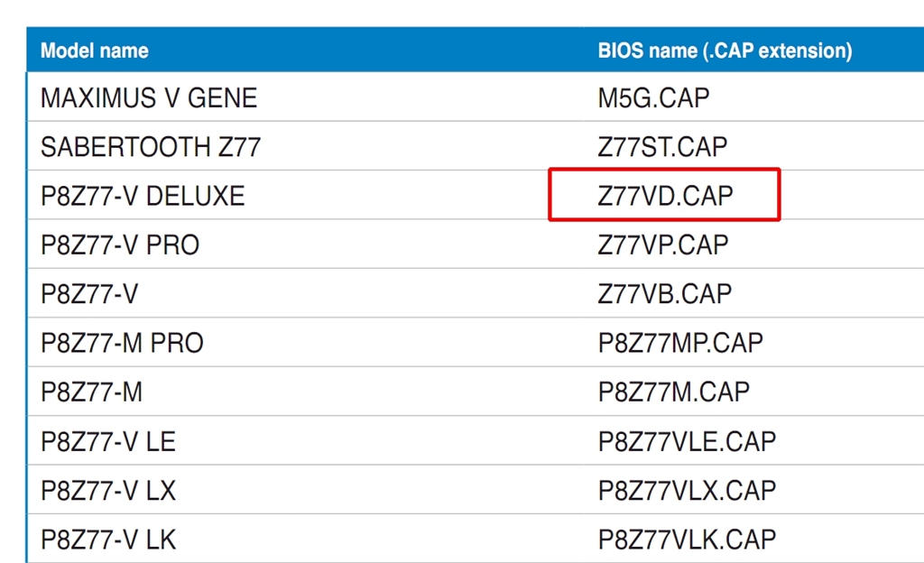The image size is (924, 563).
Task: Click the P8Z77VLX.CAP BIOS name
Action: click(x=687, y=490)
